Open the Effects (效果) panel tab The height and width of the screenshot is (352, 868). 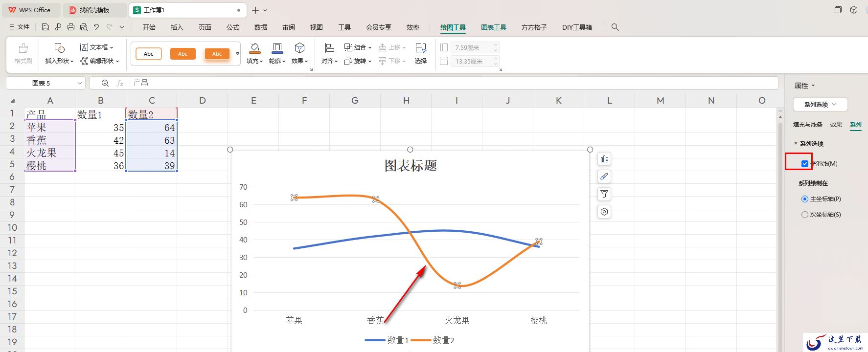click(836, 125)
